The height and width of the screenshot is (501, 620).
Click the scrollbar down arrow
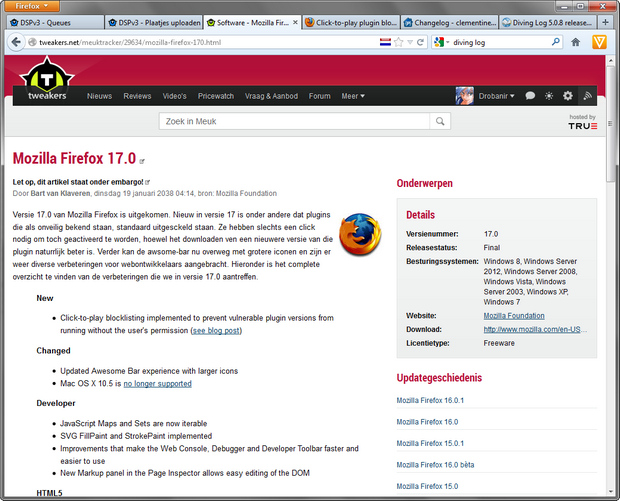click(x=611, y=492)
